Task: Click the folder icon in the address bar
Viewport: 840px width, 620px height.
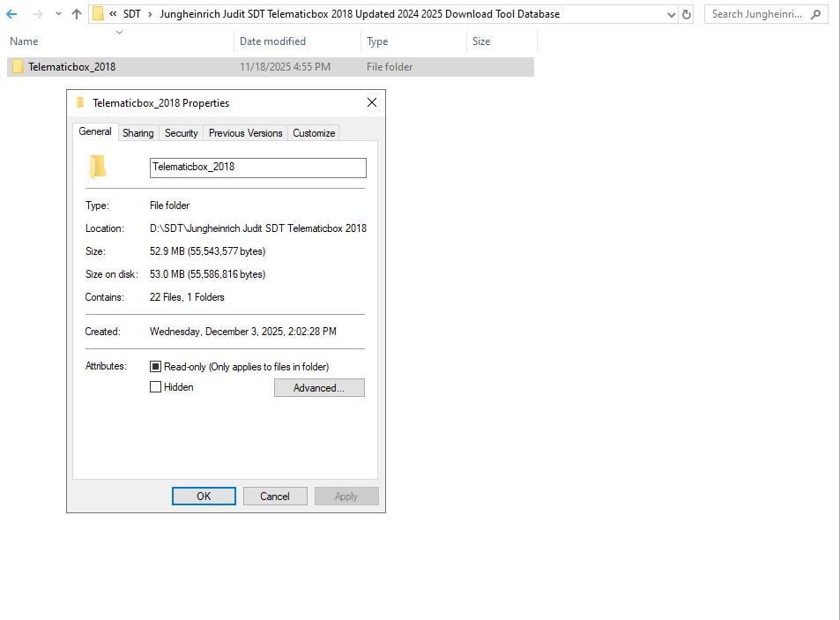Action: pos(97,14)
